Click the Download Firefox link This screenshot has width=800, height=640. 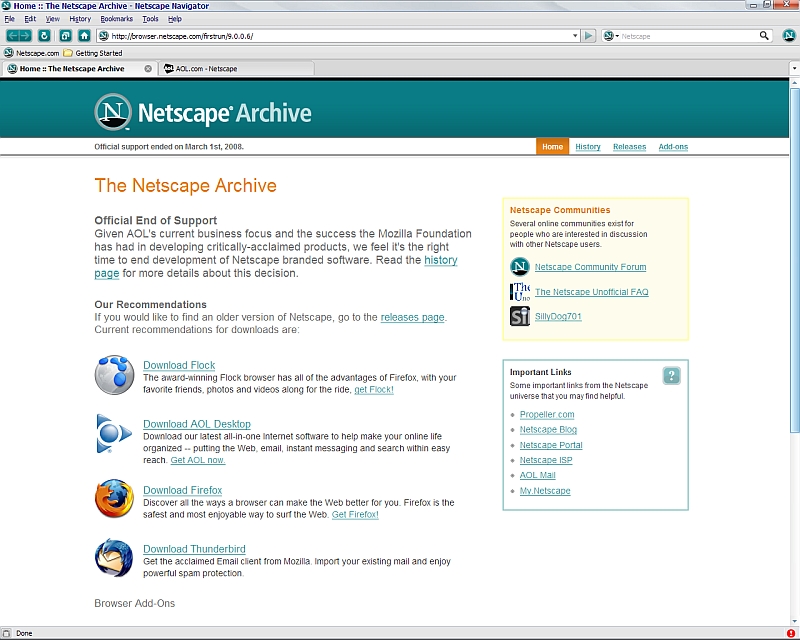click(183, 490)
